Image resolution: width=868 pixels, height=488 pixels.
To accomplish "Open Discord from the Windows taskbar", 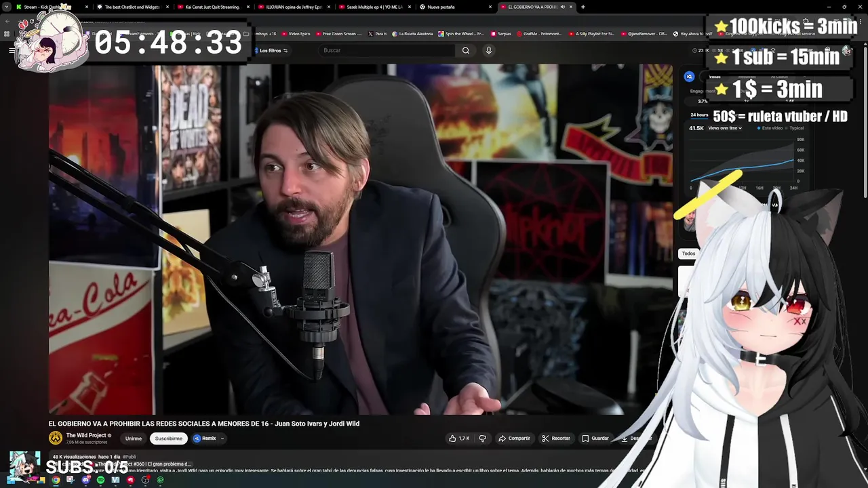I will tap(85, 480).
